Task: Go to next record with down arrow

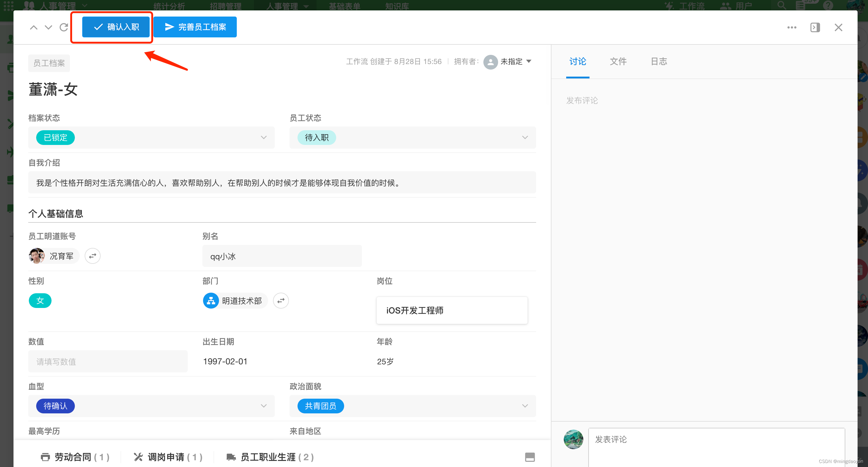Action: 48,27
